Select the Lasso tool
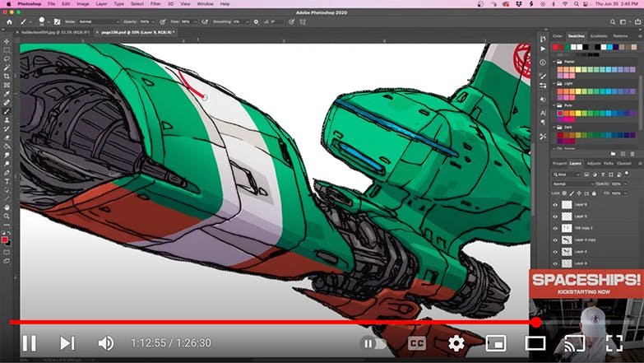644x363 pixels. (7, 58)
